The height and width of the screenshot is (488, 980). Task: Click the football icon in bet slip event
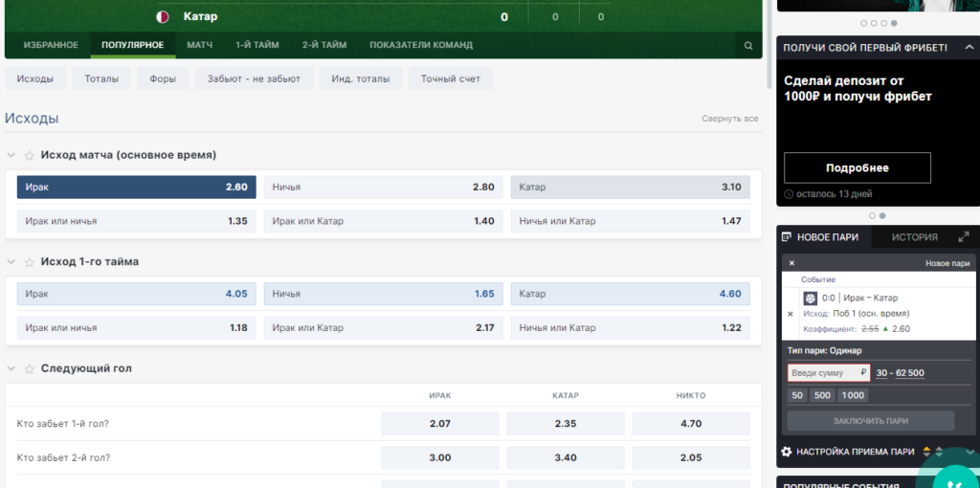tap(810, 298)
